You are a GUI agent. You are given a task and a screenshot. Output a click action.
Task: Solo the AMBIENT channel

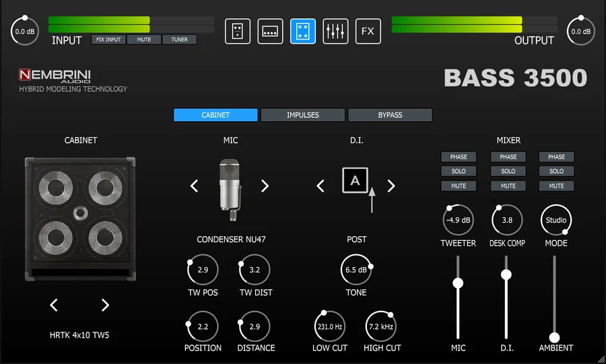click(x=557, y=171)
